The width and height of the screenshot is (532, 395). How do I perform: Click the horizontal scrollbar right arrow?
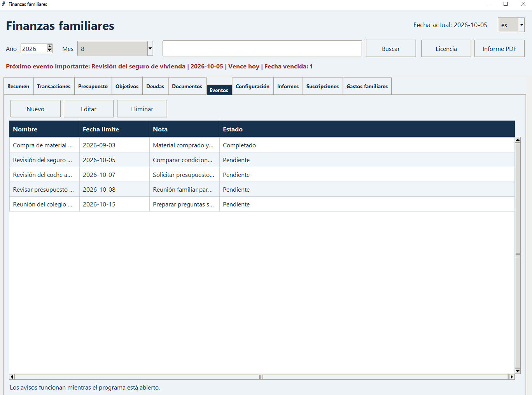point(512,377)
